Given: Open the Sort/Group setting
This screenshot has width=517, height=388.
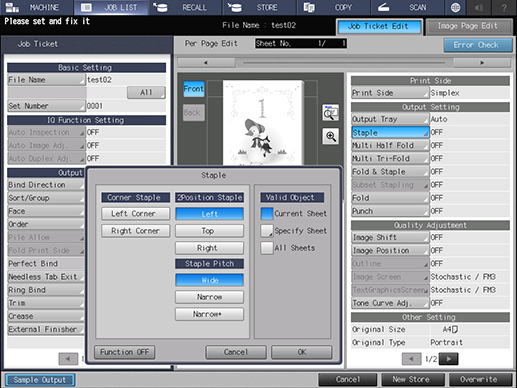Looking at the screenshot, I should 46,198.
